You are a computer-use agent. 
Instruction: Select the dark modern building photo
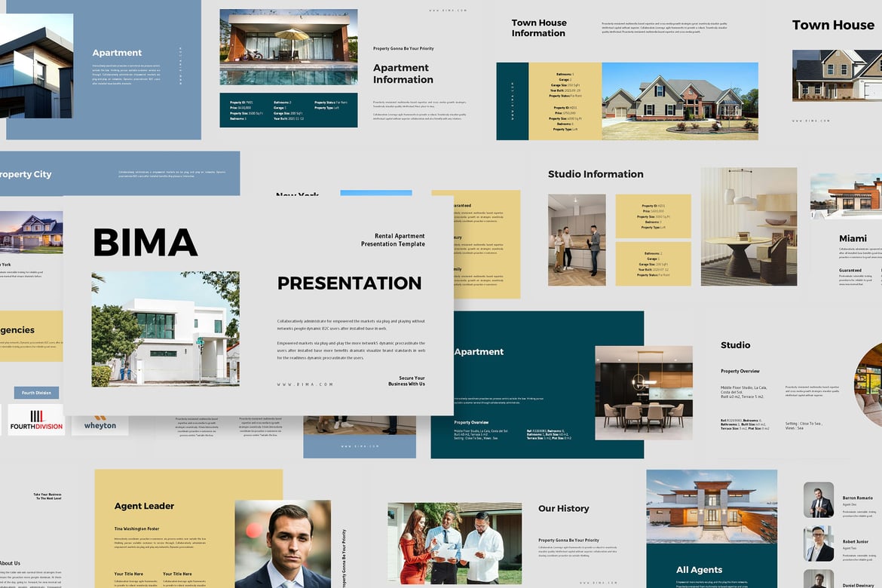tap(37, 66)
